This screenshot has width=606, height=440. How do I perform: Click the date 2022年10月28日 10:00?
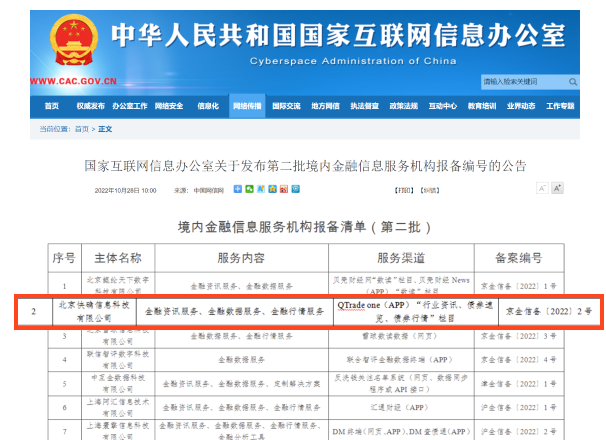coord(126,190)
